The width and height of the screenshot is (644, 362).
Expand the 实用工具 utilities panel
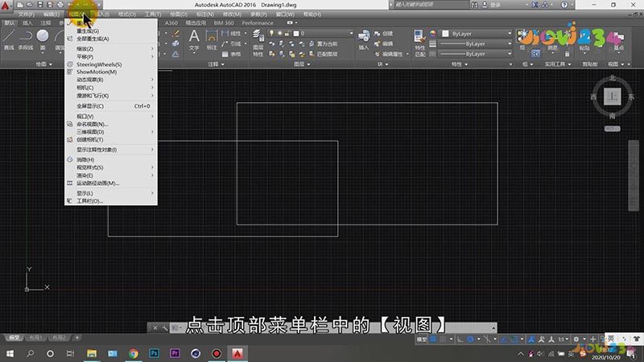pos(558,64)
